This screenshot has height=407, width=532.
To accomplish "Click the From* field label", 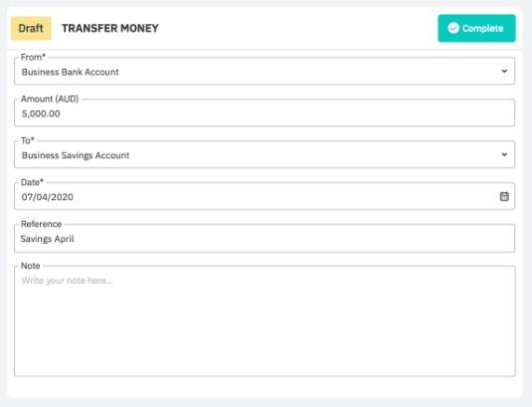I will click(x=33, y=57).
